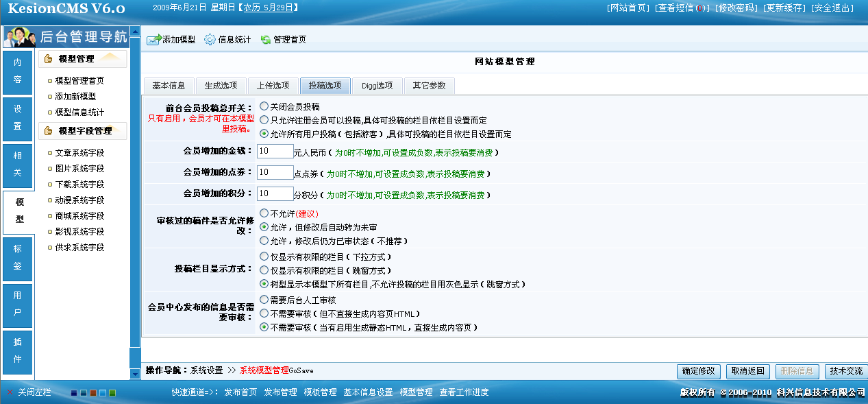Image resolution: width=868 pixels, height=404 pixels.
Task: Select the 关闭会员投稿 radio option
Action: (x=264, y=107)
